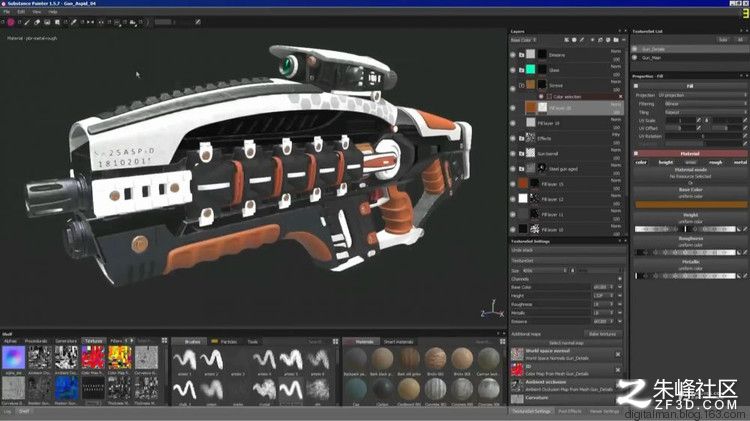Open the Edit menu
Screen dimensions: 750x421
coord(21,11)
